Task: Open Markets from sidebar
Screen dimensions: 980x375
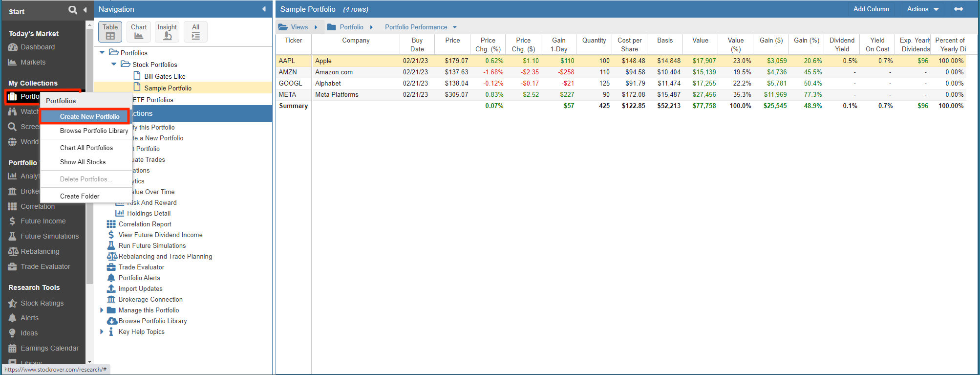Action: pyautogui.click(x=33, y=62)
